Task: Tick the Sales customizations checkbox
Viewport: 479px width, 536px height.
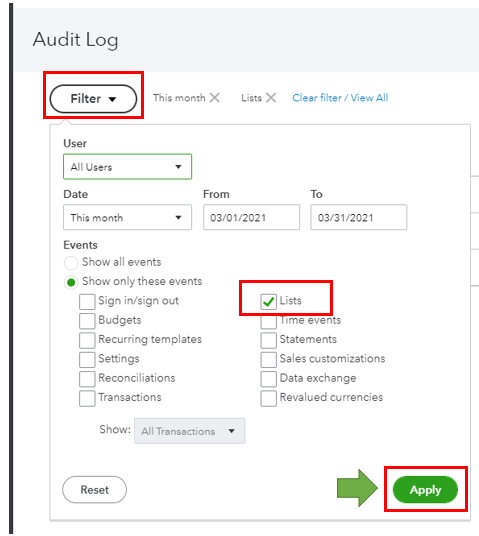Action: [268, 360]
